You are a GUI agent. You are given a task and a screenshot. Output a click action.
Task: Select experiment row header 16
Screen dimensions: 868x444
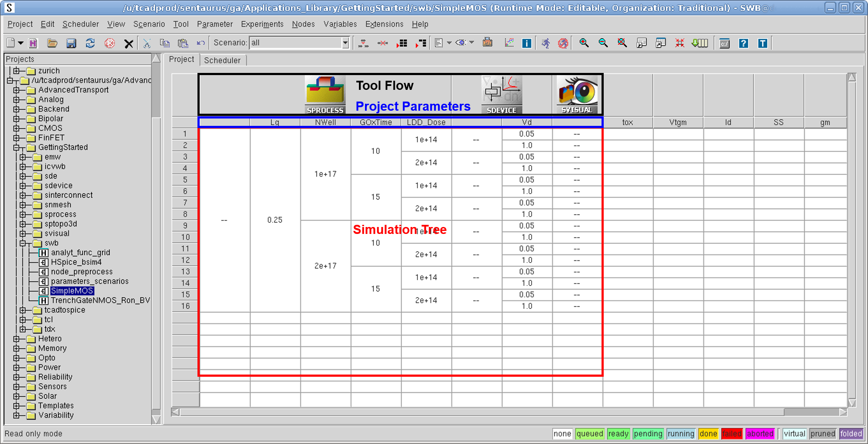[185, 306]
